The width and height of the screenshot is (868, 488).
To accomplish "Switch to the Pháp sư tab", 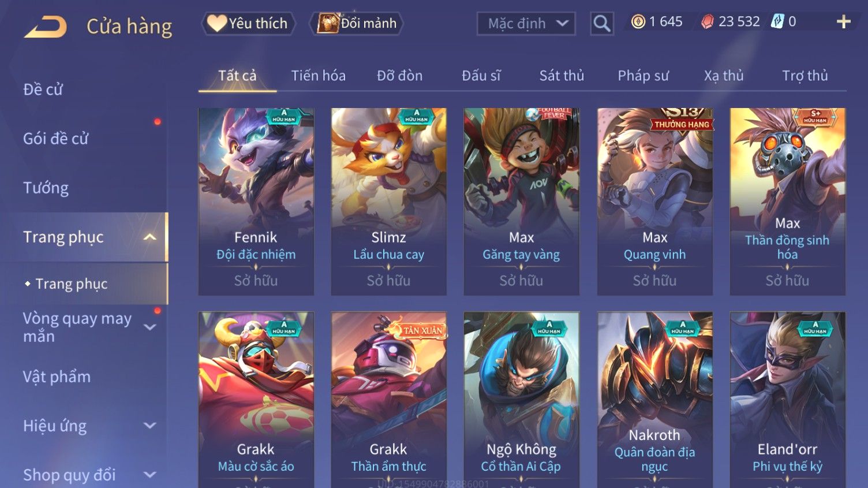I will (x=643, y=76).
